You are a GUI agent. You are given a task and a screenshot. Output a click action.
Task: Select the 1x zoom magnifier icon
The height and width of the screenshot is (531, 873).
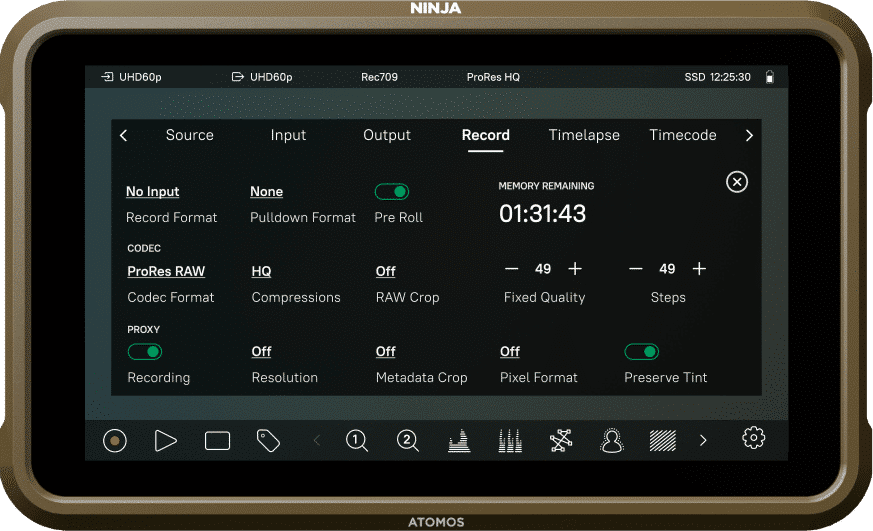[x=357, y=440]
